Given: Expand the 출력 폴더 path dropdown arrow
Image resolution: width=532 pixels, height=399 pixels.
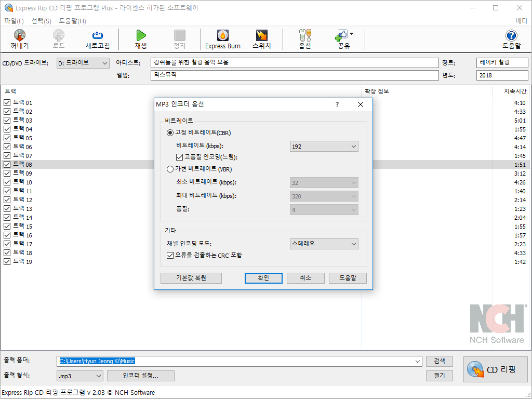Looking at the screenshot, I should [x=417, y=362].
